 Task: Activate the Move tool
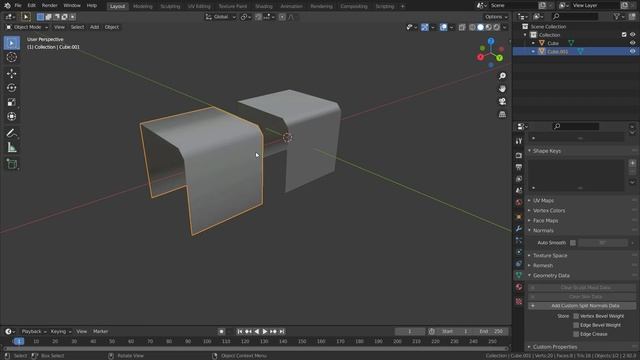pos(11,73)
